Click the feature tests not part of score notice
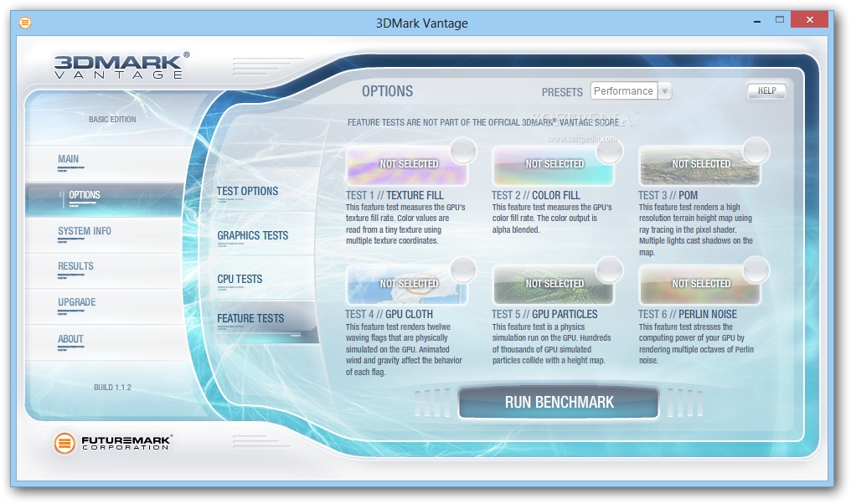This screenshot has height=504, width=851. click(x=483, y=122)
